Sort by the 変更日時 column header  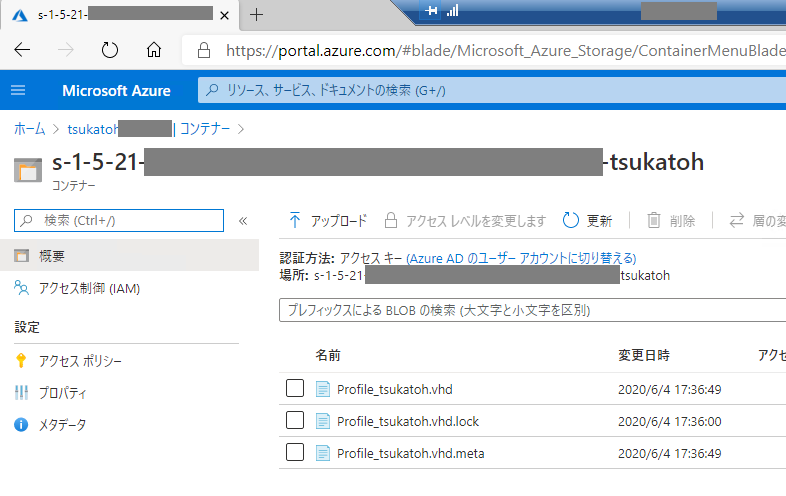tap(644, 355)
